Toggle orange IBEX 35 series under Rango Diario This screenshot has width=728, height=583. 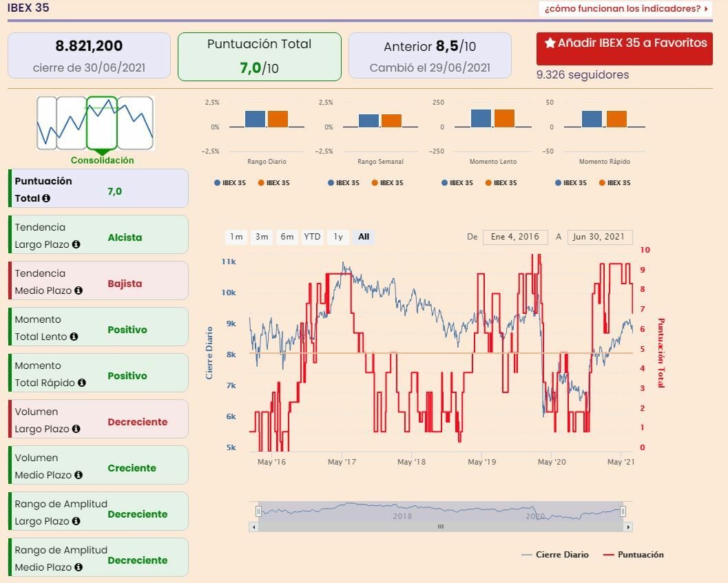pos(274,183)
